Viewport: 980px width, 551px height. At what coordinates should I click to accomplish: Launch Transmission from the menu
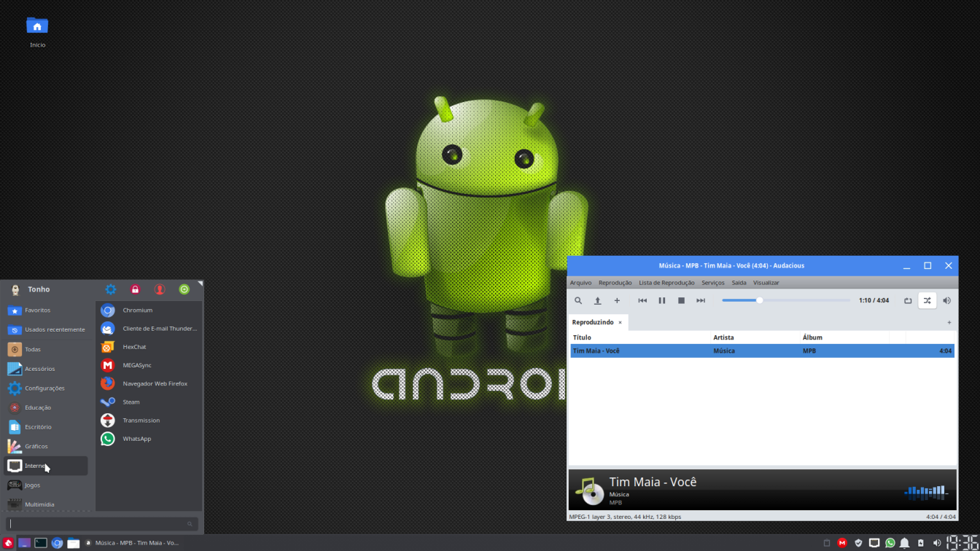click(149, 421)
